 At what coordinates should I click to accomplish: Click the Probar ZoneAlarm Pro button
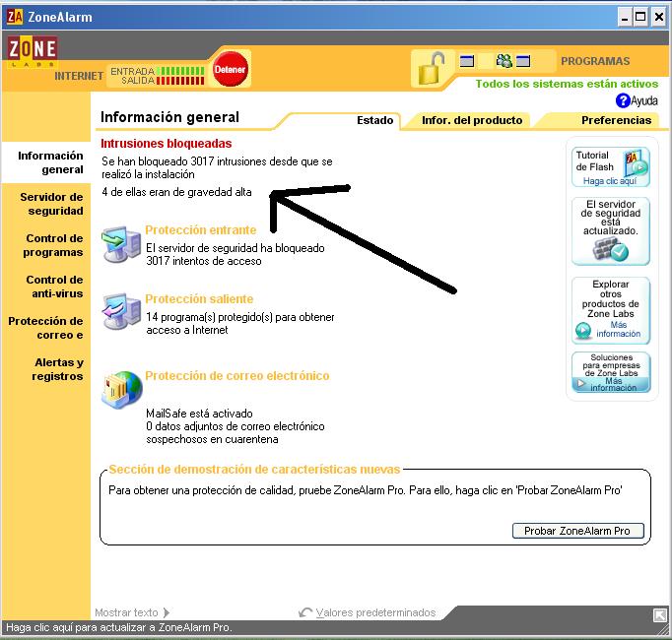coord(578,531)
